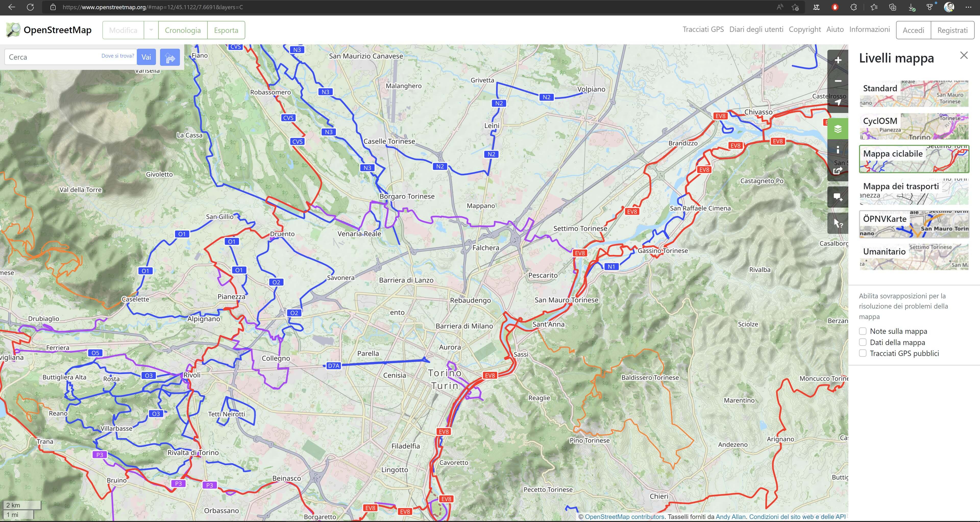Enable Dati della mappa checkbox

(x=863, y=342)
